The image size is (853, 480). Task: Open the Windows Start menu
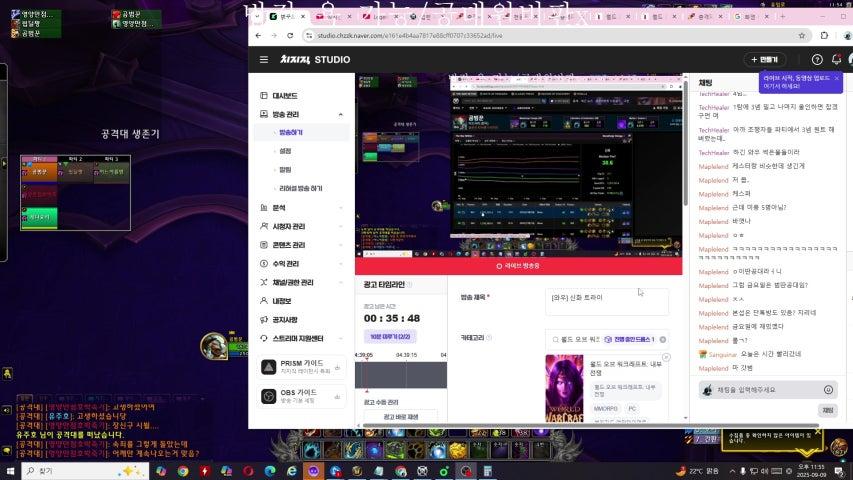(10, 471)
